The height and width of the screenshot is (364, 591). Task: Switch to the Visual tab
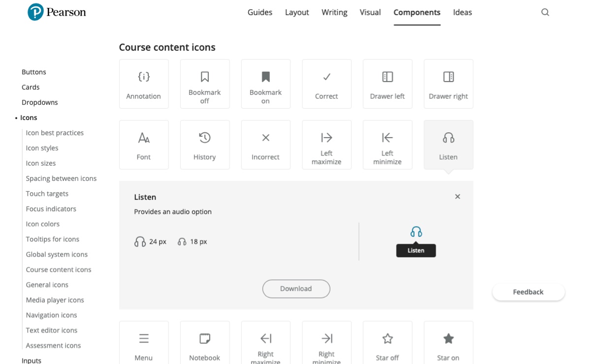(x=370, y=12)
